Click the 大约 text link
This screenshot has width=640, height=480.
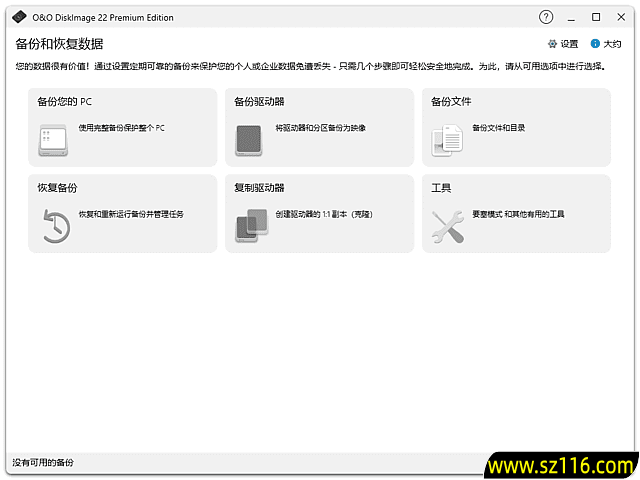click(x=612, y=44)
